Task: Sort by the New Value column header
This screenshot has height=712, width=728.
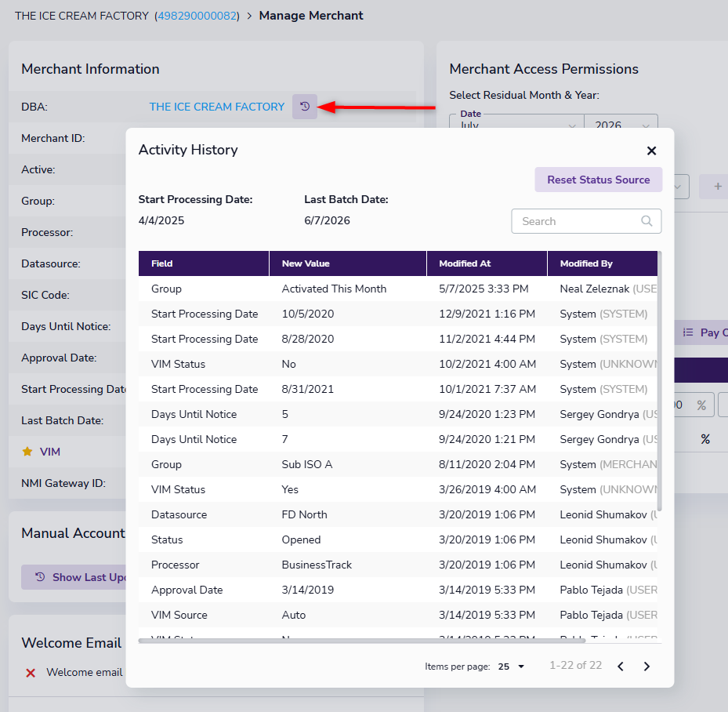Action: click(348, 263)
